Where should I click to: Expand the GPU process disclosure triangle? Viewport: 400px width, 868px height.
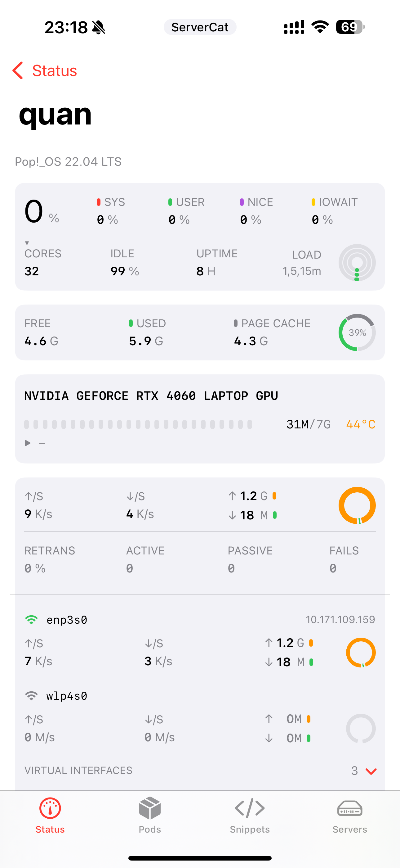tap(28, 443)
